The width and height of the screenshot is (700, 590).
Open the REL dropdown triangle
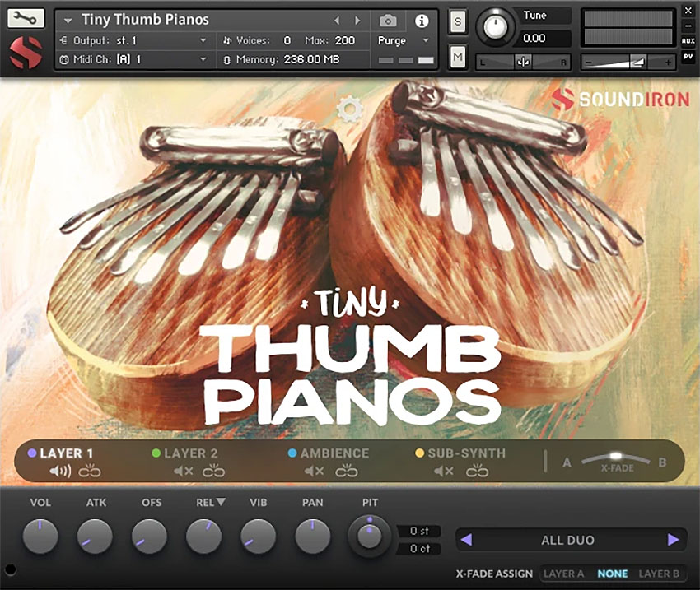coord(221,502)
